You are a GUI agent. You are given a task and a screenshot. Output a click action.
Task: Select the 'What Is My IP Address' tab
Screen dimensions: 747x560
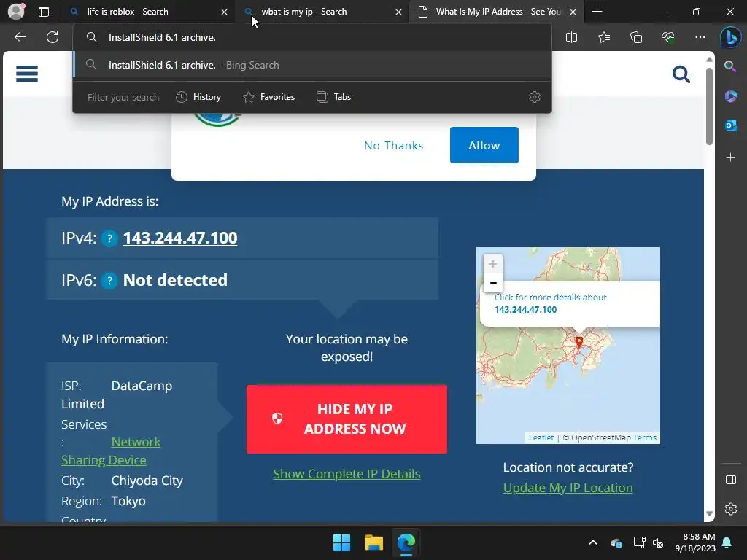pos(495,12)
